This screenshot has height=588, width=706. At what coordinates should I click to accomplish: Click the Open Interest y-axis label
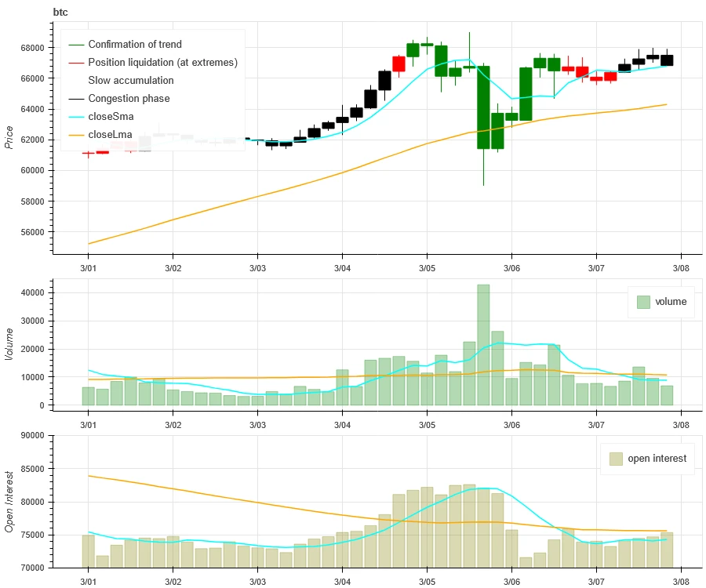pos(9,502)
